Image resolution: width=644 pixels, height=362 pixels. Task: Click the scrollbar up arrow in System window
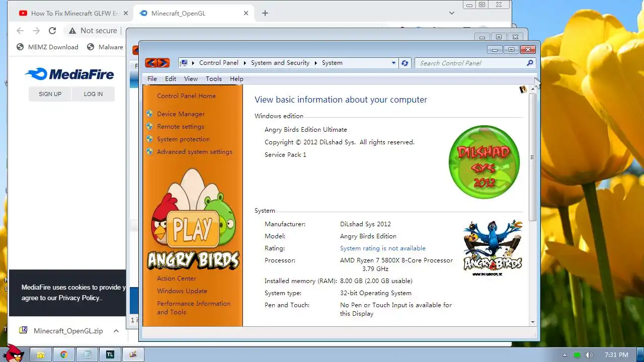point(533,88)
